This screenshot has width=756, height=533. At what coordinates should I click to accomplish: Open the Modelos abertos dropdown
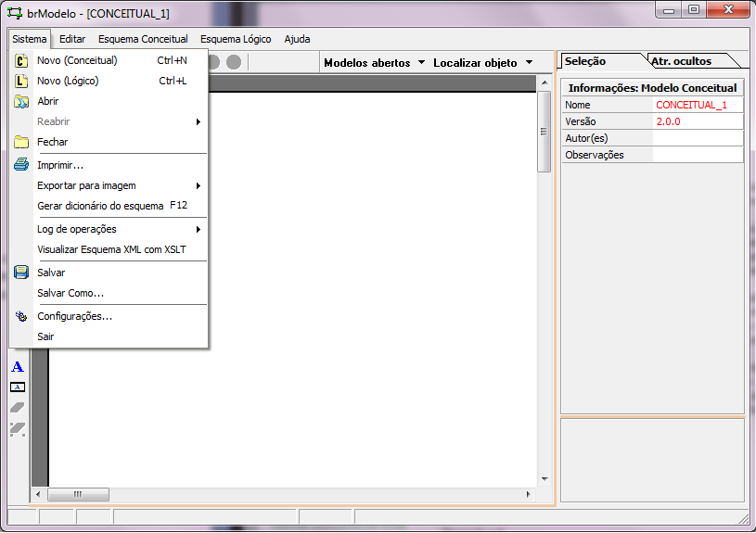pos(374,63)
